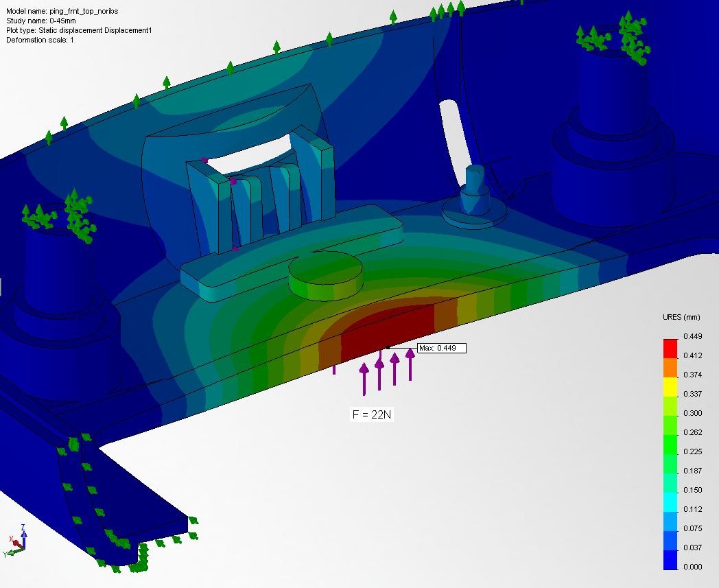The width and height of the screenshot is (719, 588).
Task: Select green fixture arrows on top-right boss
Action: (x=613, y=36)
